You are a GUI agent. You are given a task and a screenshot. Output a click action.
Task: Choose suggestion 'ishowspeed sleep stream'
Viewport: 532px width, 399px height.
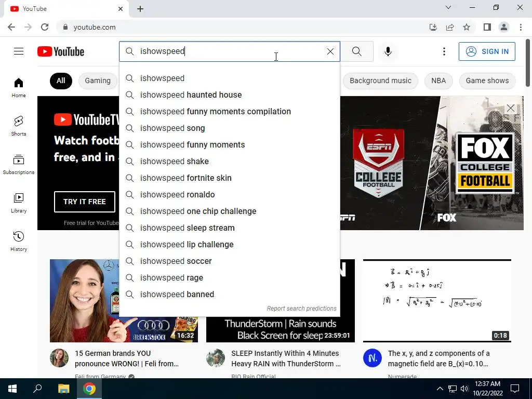(x=229, y=228)
